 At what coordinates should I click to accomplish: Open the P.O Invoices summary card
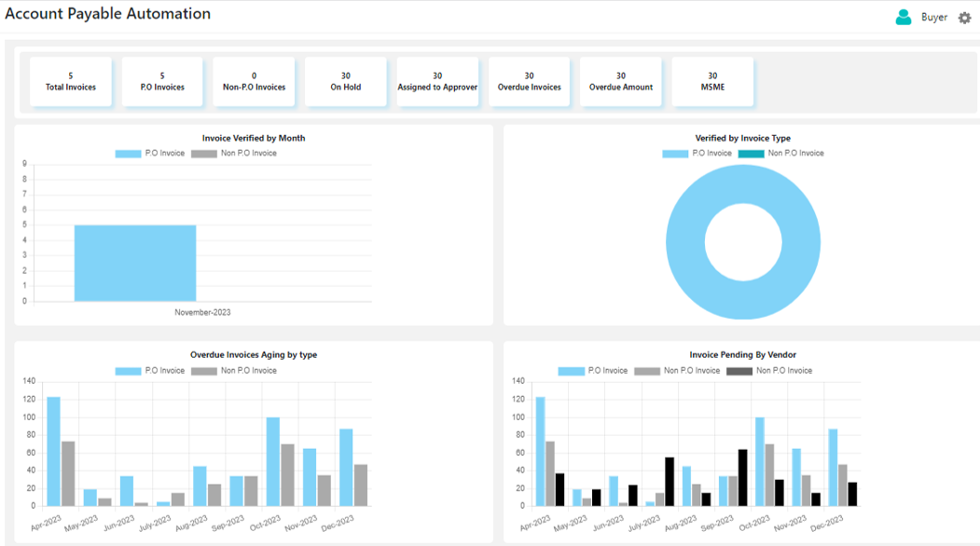coord(162,82)
